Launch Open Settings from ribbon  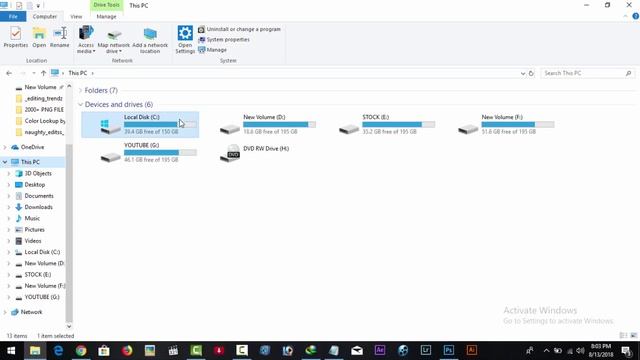pyautogui.click(x=185, y=39)
